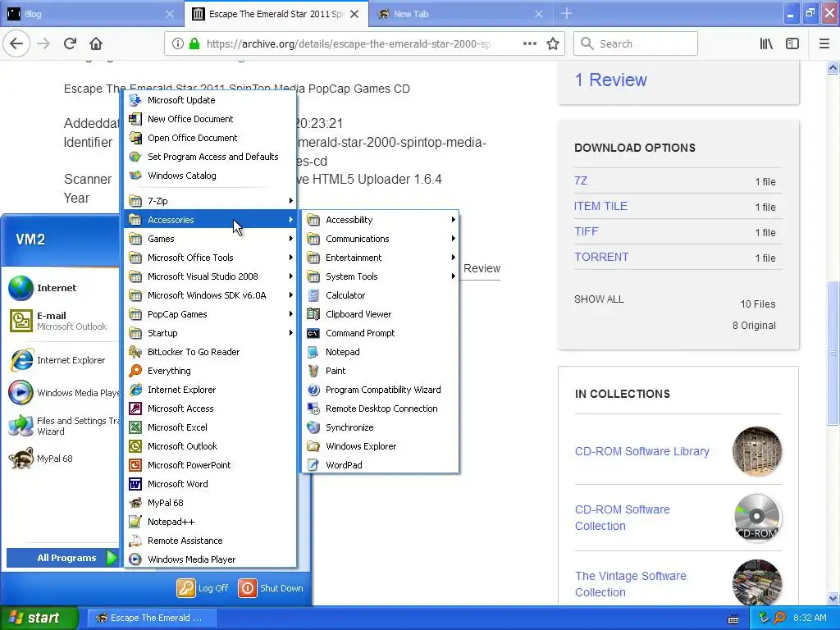The height and width of the screenshot is (630, 840).
Task: Expand System Tools submenu
Action: tap(381, 276)
